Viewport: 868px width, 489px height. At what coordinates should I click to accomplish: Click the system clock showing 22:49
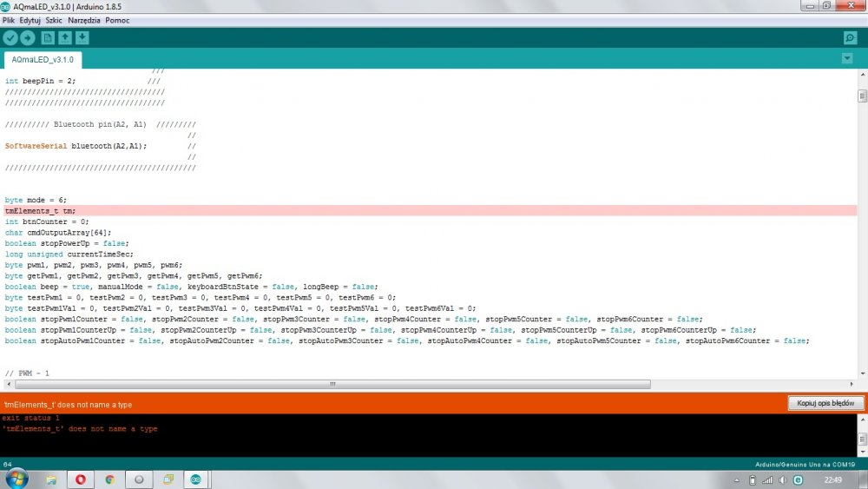pyautogui.click(x=833, y=479)
